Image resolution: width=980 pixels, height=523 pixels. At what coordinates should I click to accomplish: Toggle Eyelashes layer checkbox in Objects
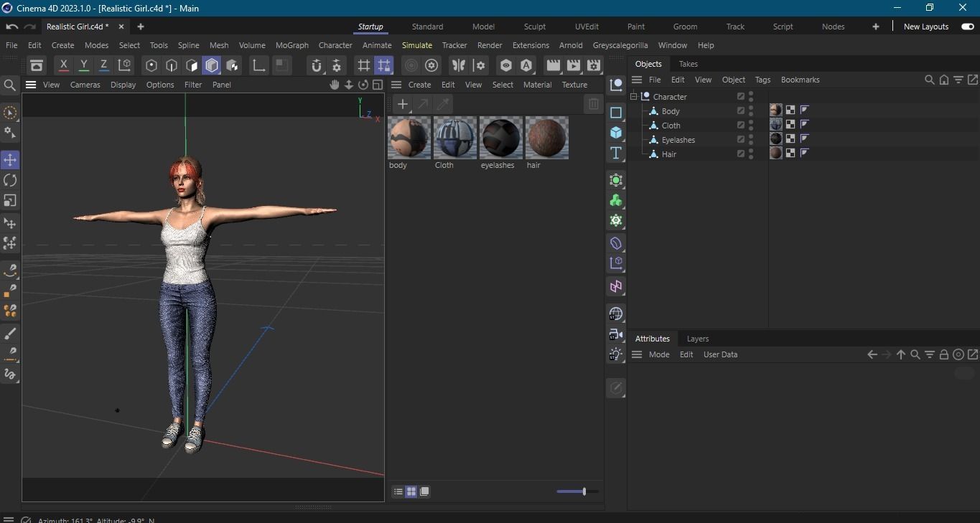pos(741,139)
